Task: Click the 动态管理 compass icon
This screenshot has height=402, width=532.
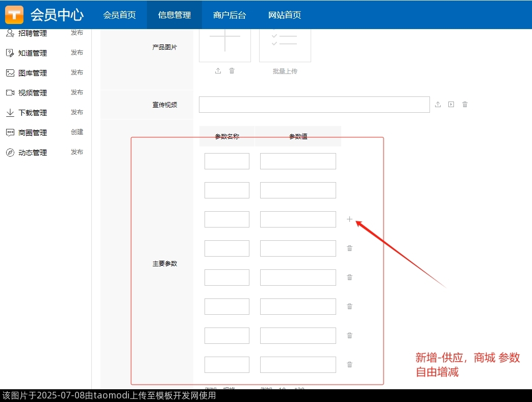Action: pos(11,152)
